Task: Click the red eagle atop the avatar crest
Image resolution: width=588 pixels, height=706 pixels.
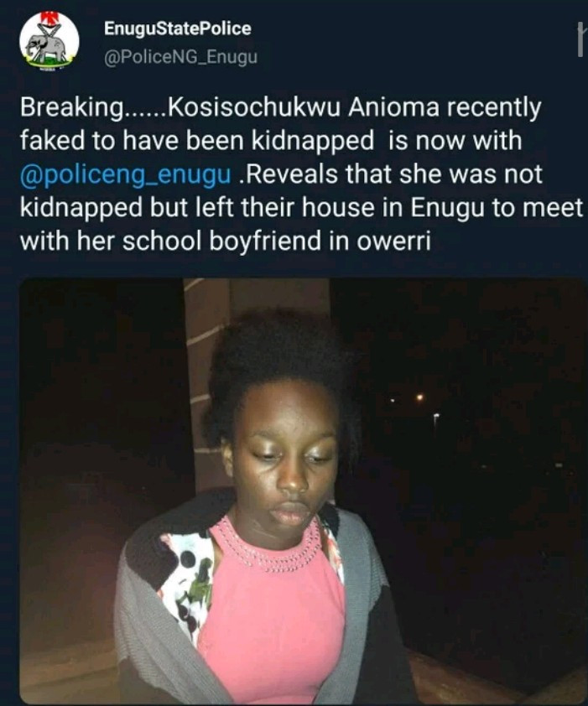Action: 47,18
